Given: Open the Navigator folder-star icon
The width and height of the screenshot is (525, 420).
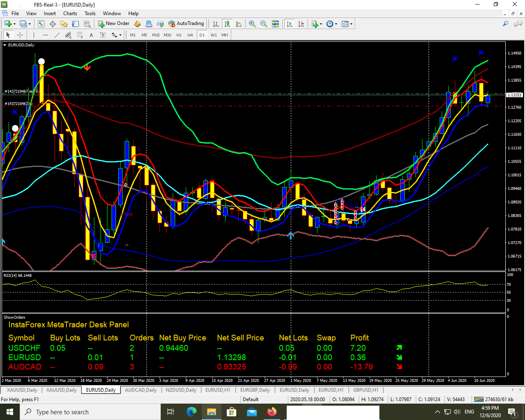Looking at the screenshot, I should [64, 24].
